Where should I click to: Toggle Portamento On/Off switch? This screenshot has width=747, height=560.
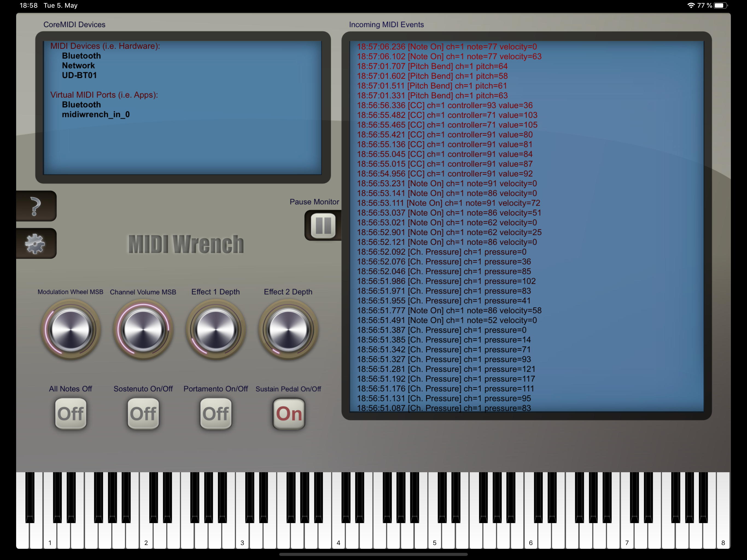point(216,413)
